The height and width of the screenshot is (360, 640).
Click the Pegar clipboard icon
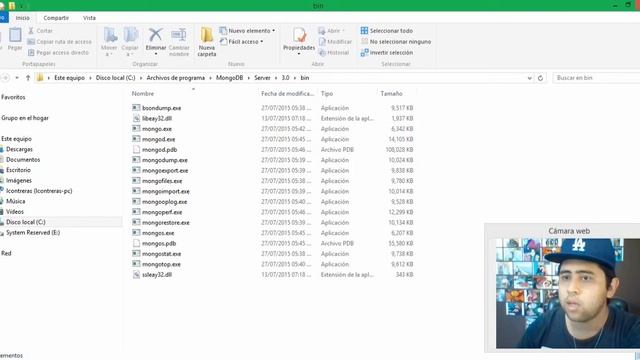[15, 35]
